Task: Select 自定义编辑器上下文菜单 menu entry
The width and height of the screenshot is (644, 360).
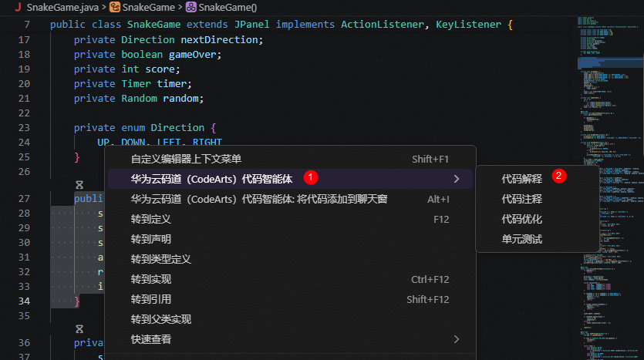Action: tap(290, 159)
